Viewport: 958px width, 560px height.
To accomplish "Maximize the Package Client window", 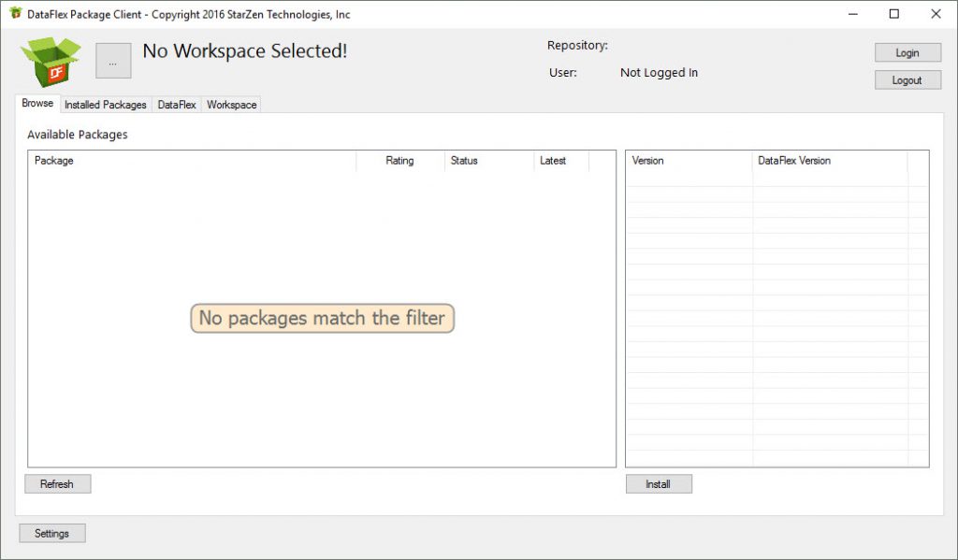I will click(893, 14).
